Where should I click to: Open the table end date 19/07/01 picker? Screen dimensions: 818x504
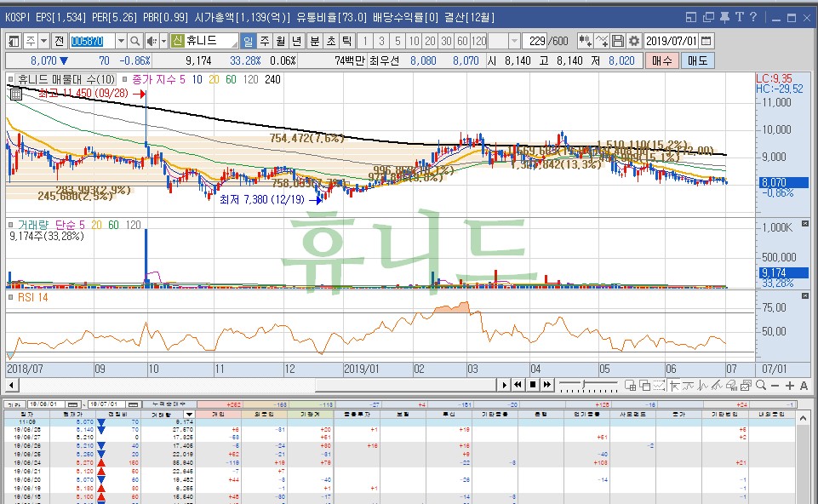134,404
